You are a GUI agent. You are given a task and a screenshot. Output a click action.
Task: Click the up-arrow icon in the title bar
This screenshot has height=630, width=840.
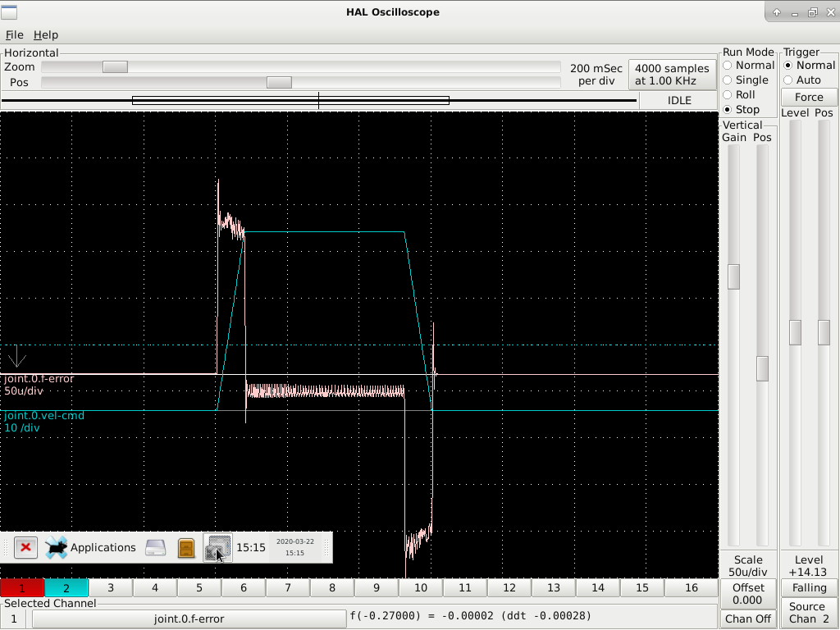777,12
